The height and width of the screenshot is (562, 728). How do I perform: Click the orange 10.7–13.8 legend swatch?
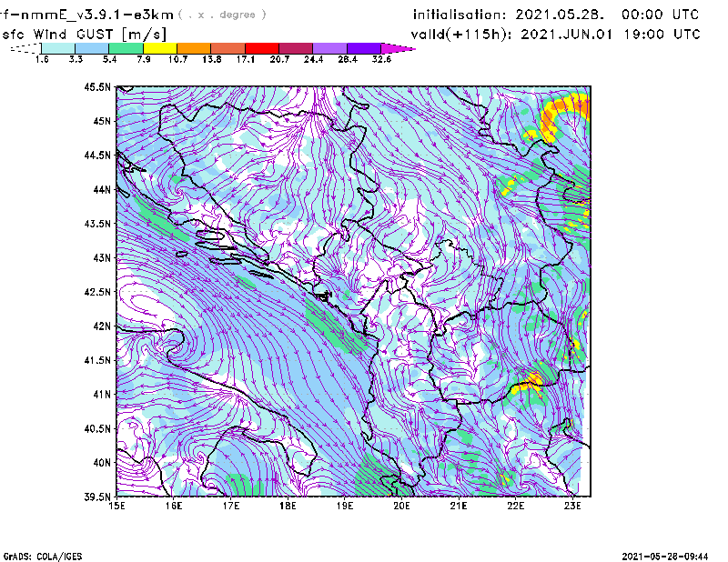[194, 48]
